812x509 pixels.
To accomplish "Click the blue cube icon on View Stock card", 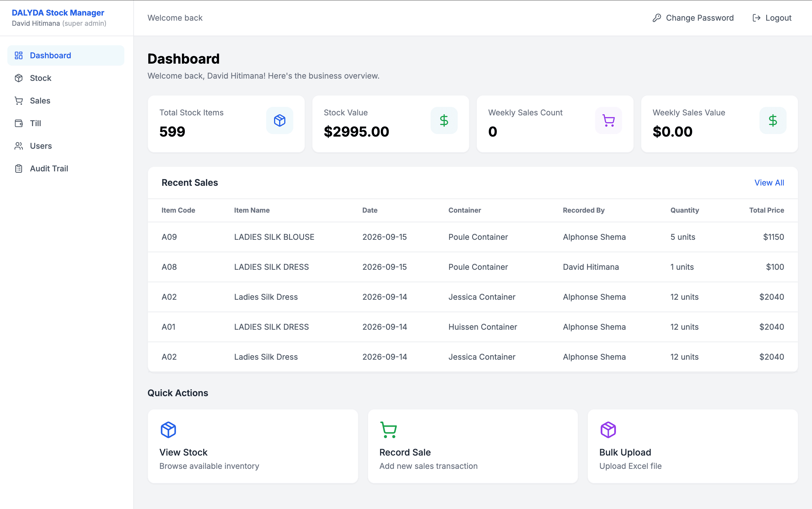I will (x=168, y=430).
